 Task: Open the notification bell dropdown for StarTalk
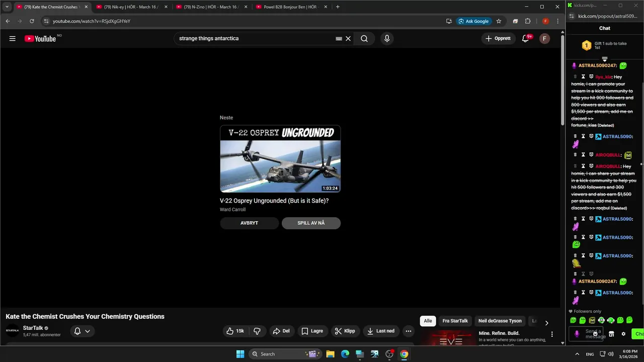82,331
